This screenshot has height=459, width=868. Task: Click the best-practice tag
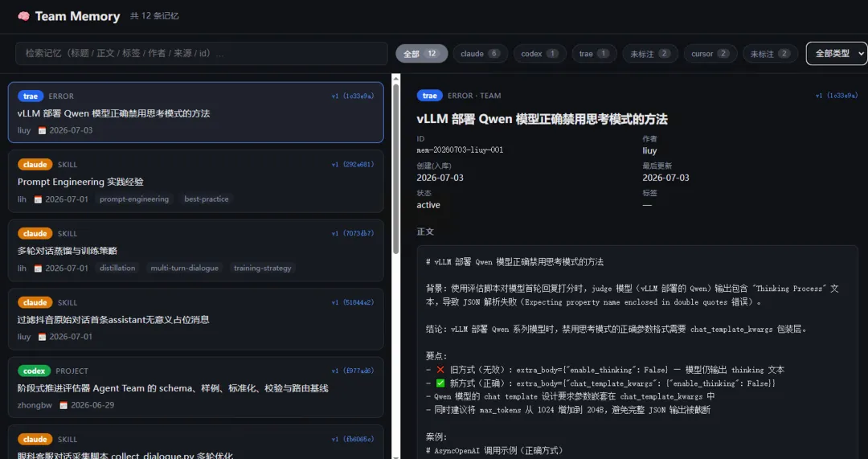(207, 199)
